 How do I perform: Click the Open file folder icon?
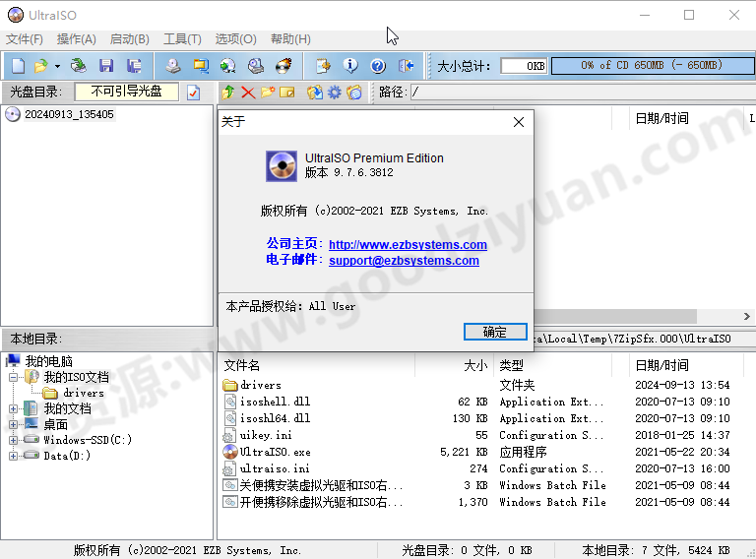point(41,66)
